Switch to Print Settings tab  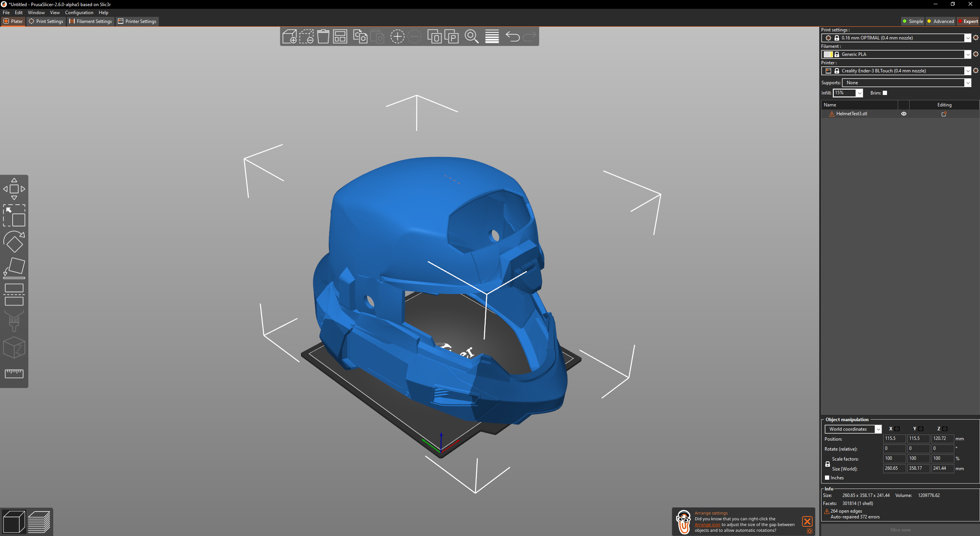(46, 21)
